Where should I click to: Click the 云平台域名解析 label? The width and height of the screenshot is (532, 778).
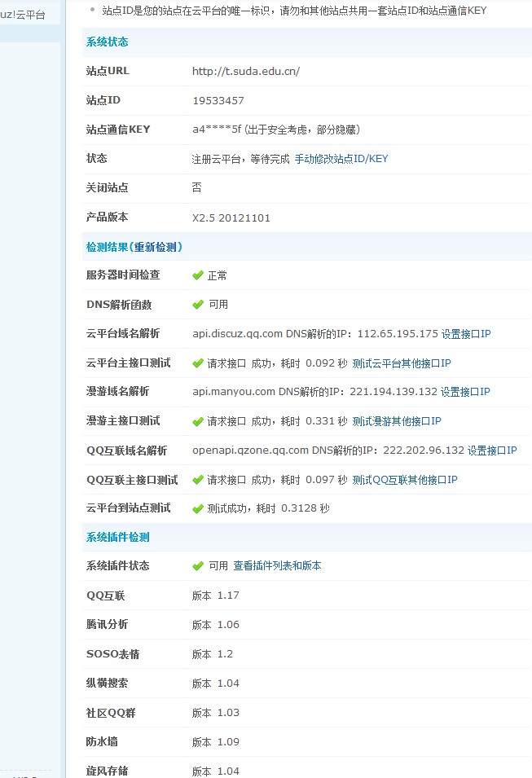[x=123, y=333]
